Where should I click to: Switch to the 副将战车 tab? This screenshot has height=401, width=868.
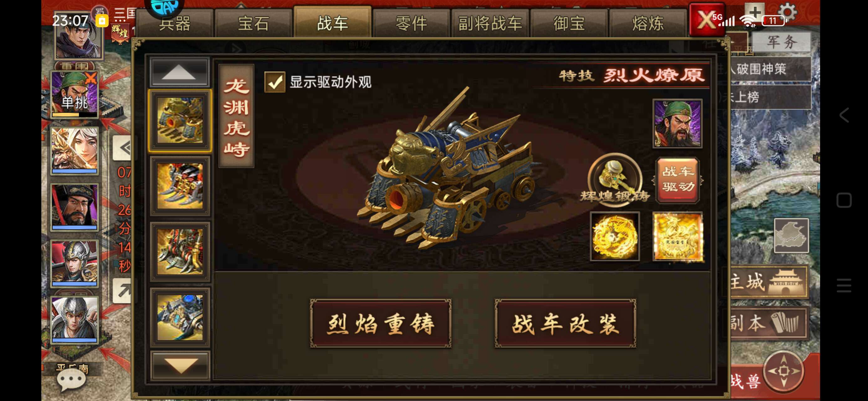coord(490,23)
